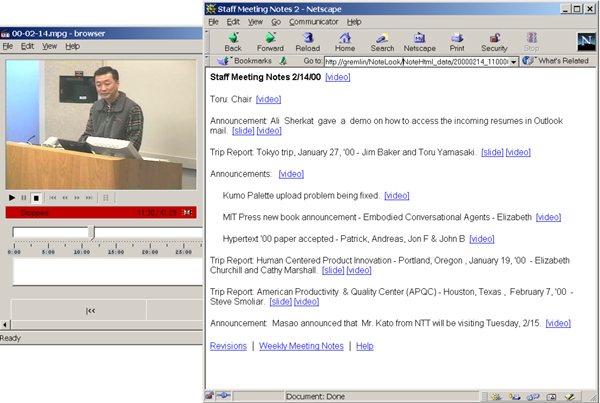This screenshot has width=600, height=403.
Task: Open View menu in video browser window
Action: click(x=49, y=46)
